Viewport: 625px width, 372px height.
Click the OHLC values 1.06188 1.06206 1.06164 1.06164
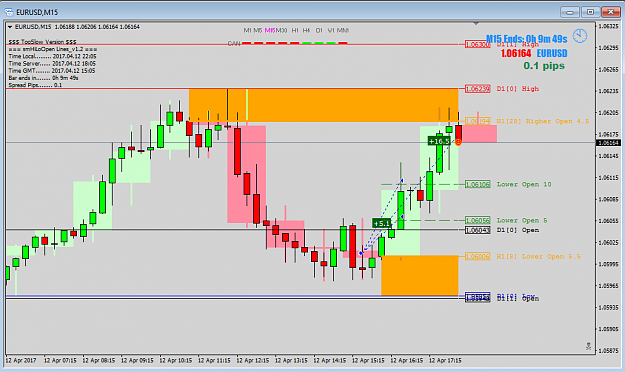(97, 27)
